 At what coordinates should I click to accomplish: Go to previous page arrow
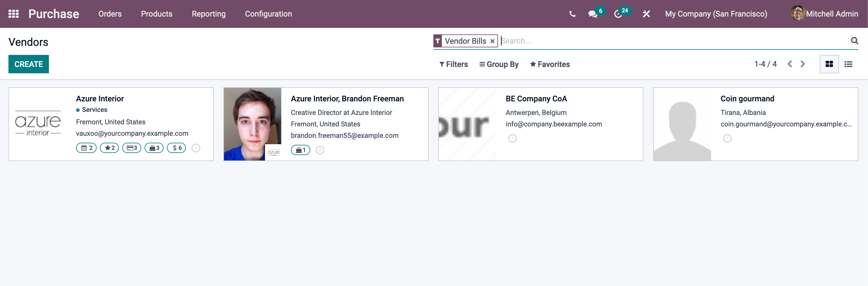click(x=790, y=64)
